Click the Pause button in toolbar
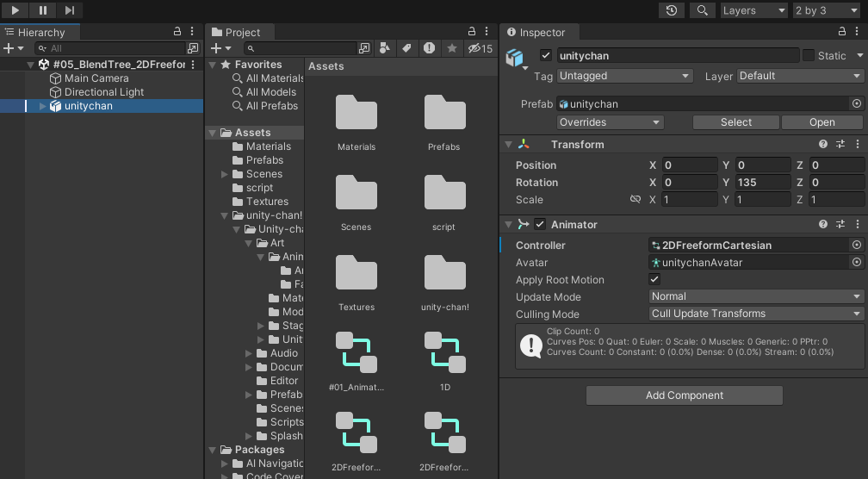Screen dimensions: 868x479 click(43, 10)
